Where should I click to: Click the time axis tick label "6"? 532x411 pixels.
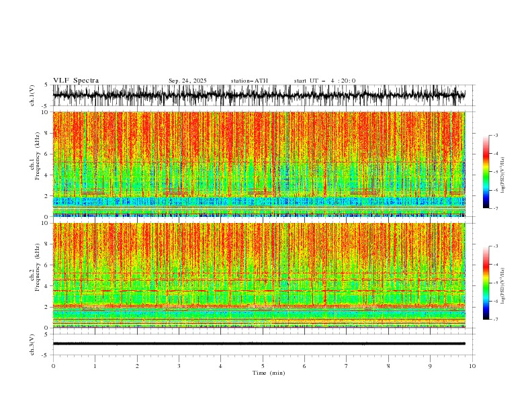pos(304,366)
